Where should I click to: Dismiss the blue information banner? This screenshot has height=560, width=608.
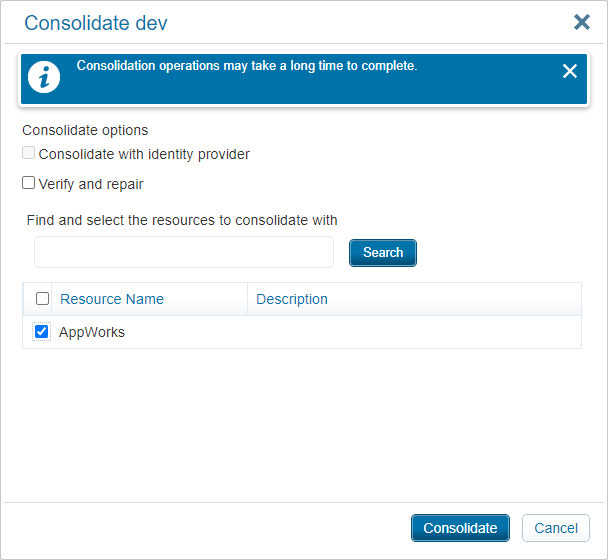tap(570, 71)
